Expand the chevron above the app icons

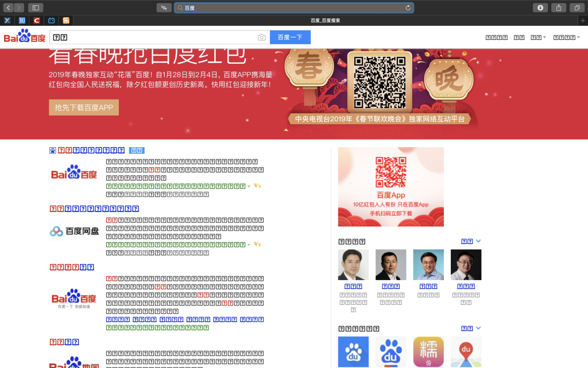point(478,328)
